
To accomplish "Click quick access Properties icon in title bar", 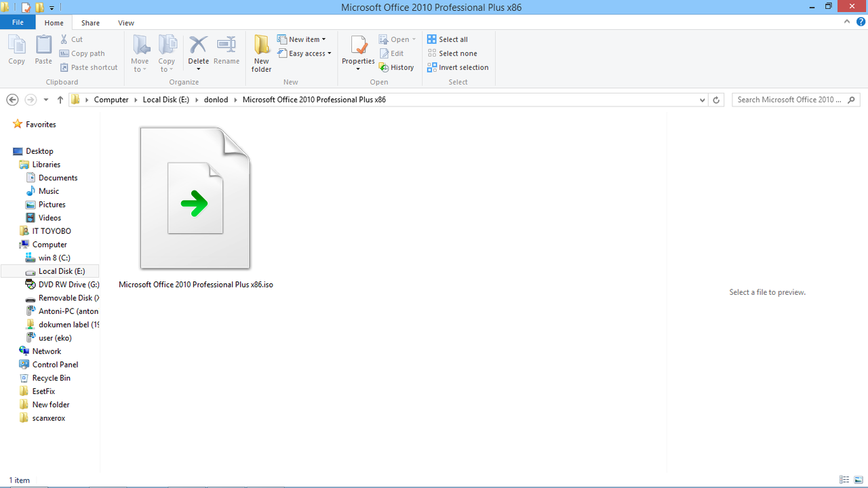I will [26, 7].
